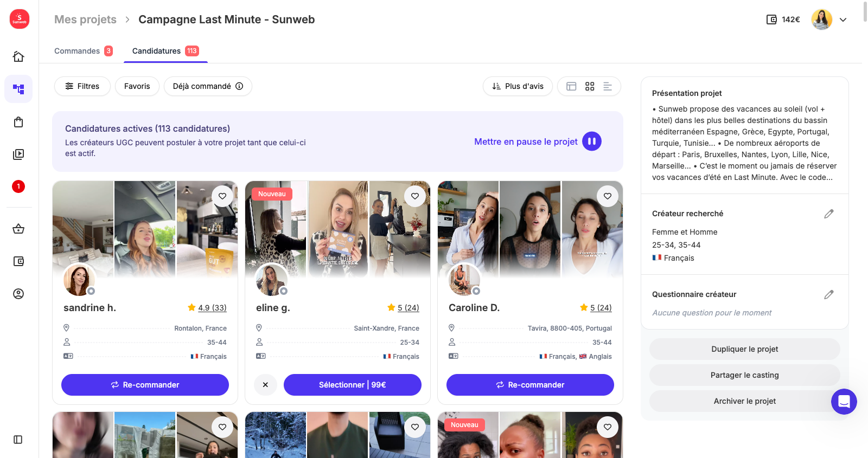Screen dimensions: 868x458
Task: Toggle favorite heart on snowy video card
Action: pyautogui.click(x=415, y=427)
